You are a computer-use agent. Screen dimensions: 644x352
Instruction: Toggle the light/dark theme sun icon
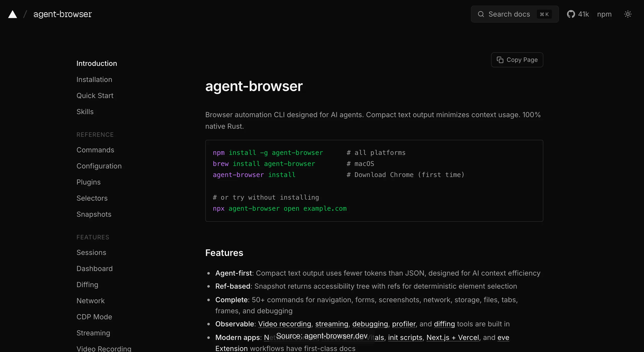[628, 14]
